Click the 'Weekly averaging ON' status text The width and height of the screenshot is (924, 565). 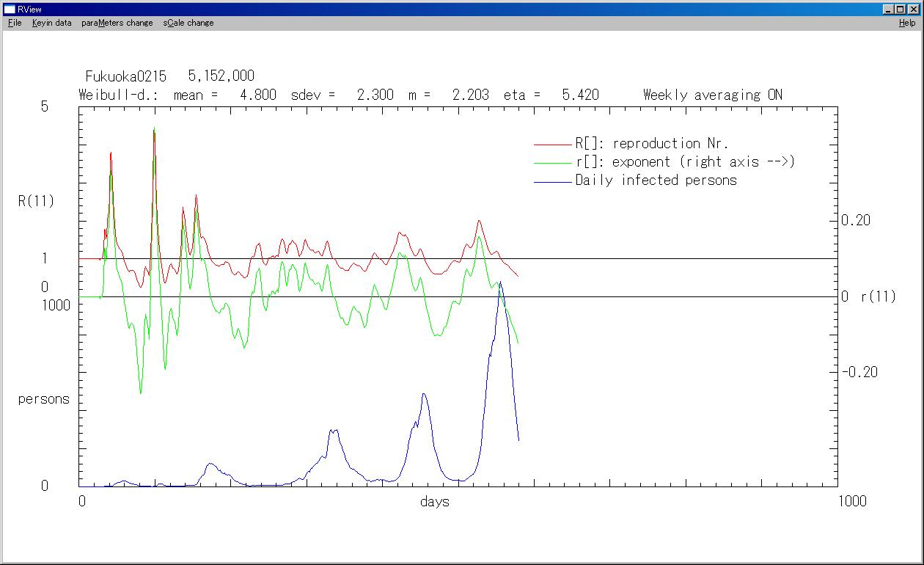(712, 95)
